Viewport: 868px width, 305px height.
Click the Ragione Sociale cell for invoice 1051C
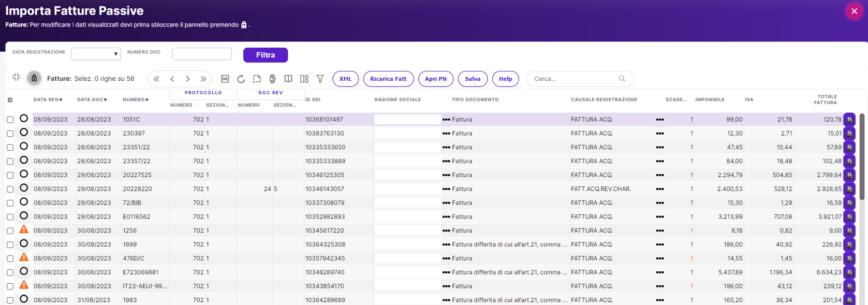click(407, 120)
